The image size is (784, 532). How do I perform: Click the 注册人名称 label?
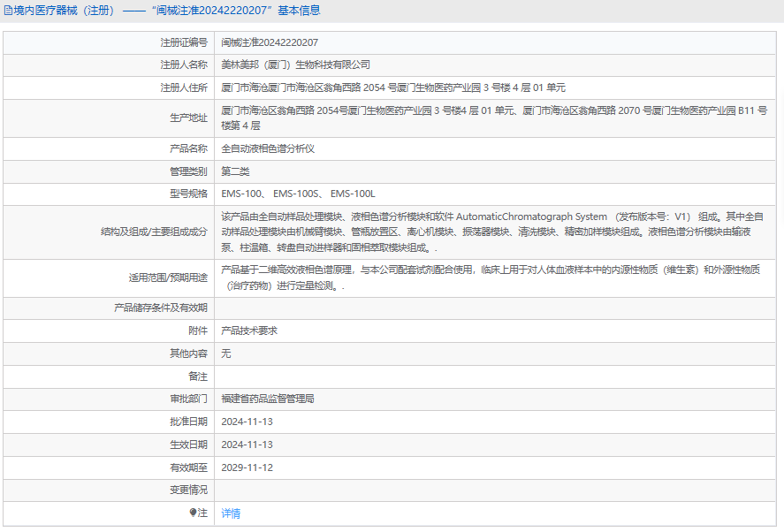tap(184, 65)
